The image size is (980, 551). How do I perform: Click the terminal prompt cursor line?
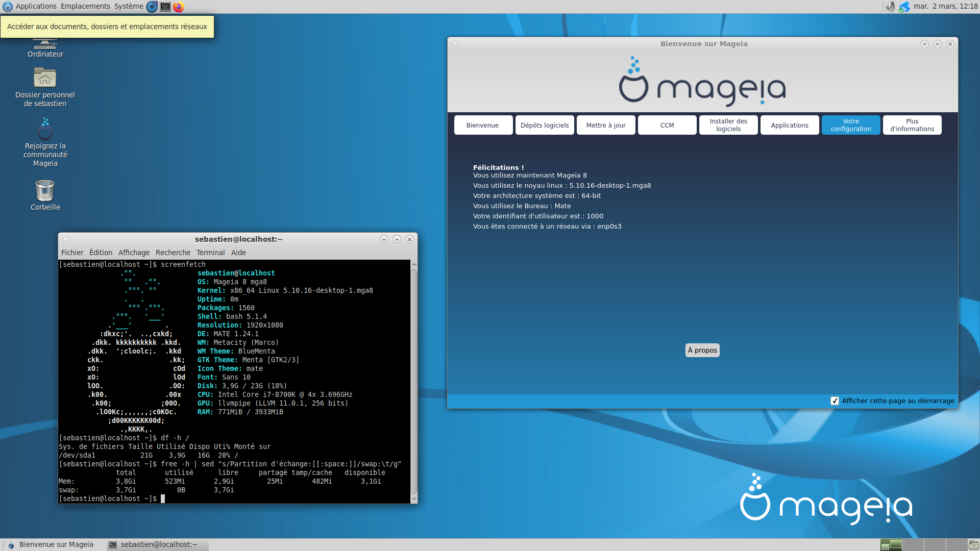coord(112,499)
